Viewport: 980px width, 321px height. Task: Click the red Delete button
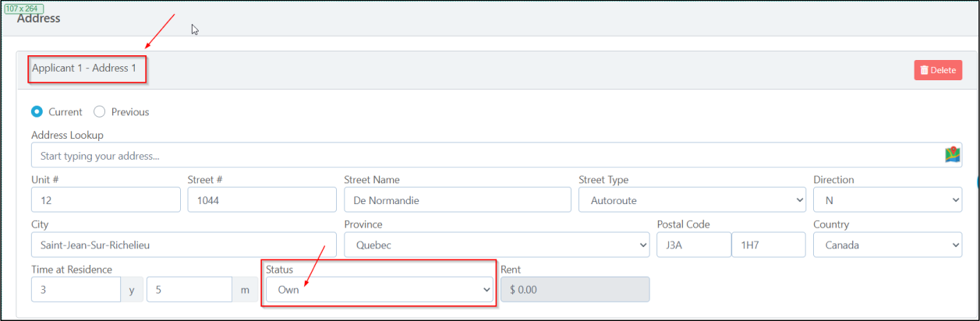(938, 70)
